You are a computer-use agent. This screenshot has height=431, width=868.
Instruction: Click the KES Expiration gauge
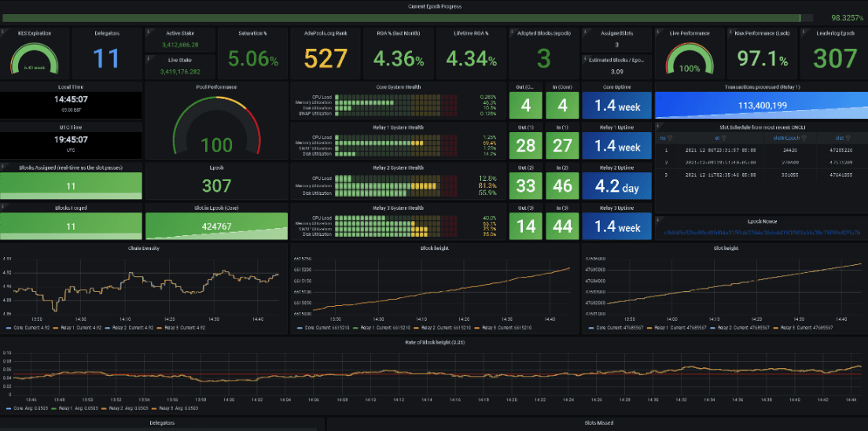(34, 58)
